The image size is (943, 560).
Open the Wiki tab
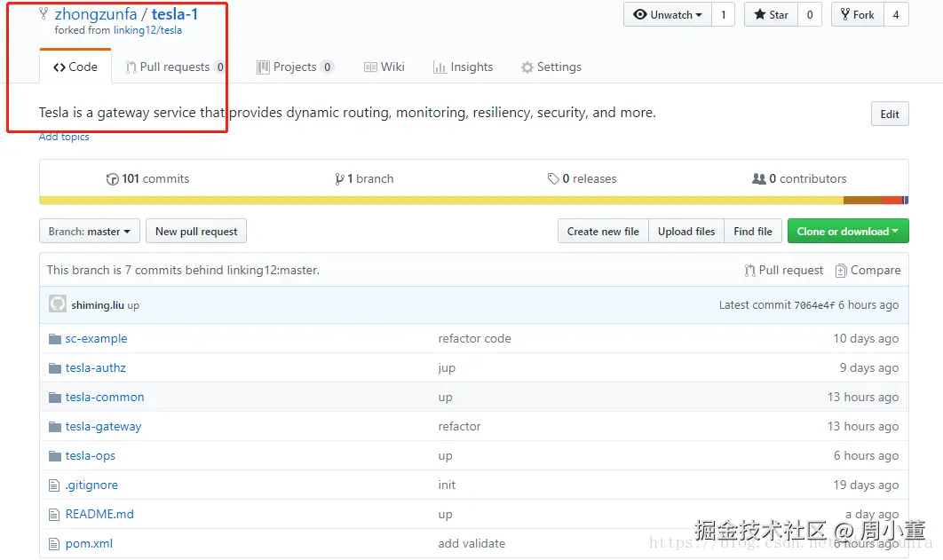[384, 67]
